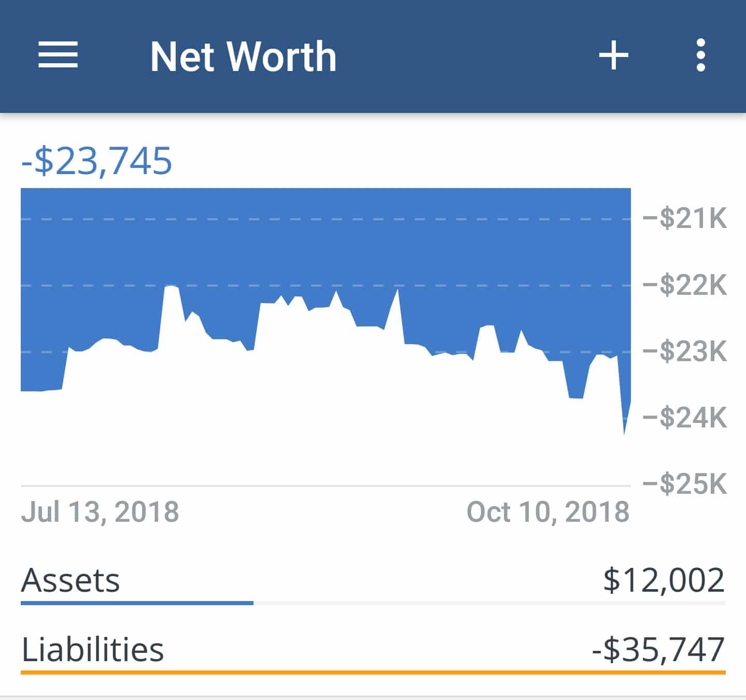Select the -$22K axis label

pos(685,285)
